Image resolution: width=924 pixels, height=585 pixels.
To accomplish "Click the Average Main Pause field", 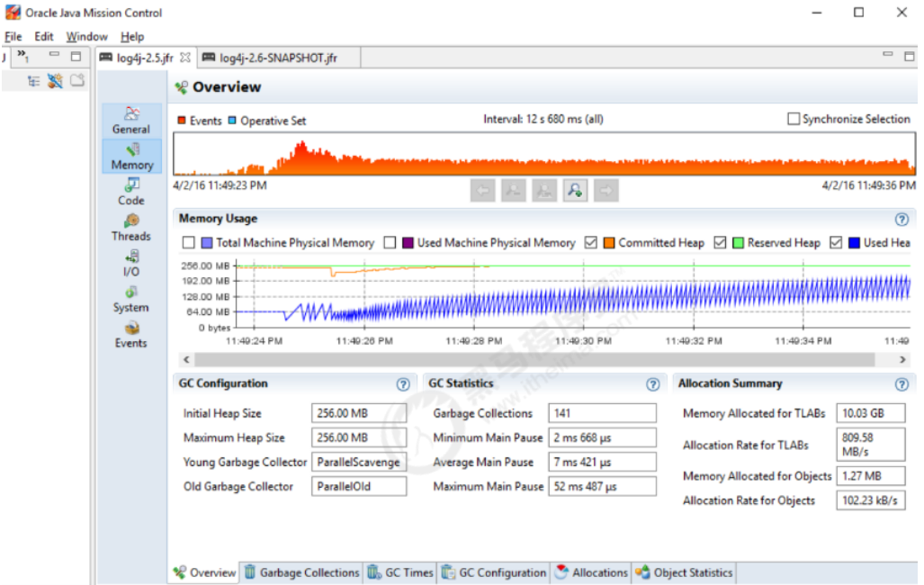I will pyautogui.click(x=602, y=462).
